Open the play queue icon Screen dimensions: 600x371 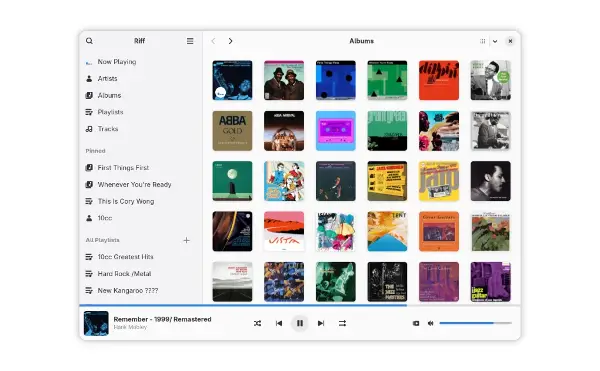coord(416,323)
